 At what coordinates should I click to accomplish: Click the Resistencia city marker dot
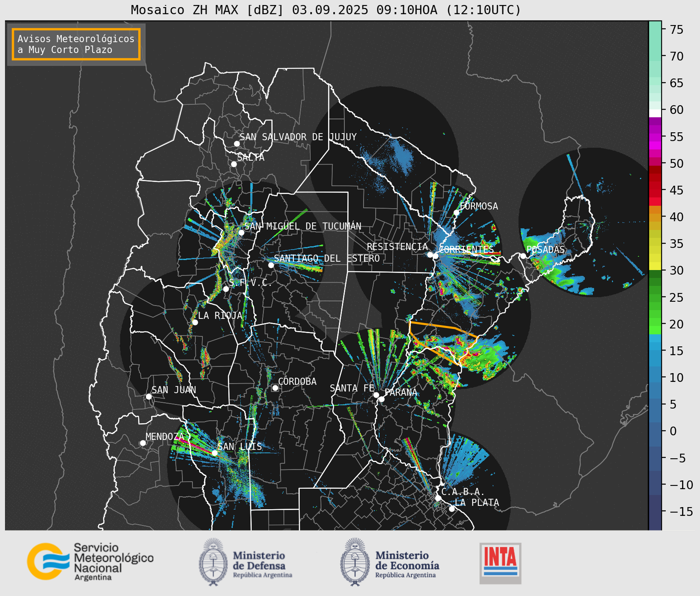click(430, 255)
